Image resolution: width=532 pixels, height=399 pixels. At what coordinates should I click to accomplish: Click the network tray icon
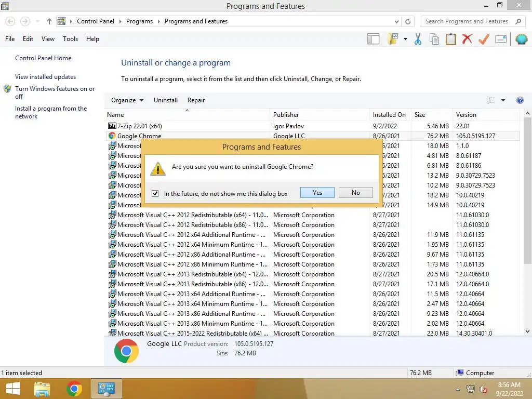point(470,389)
